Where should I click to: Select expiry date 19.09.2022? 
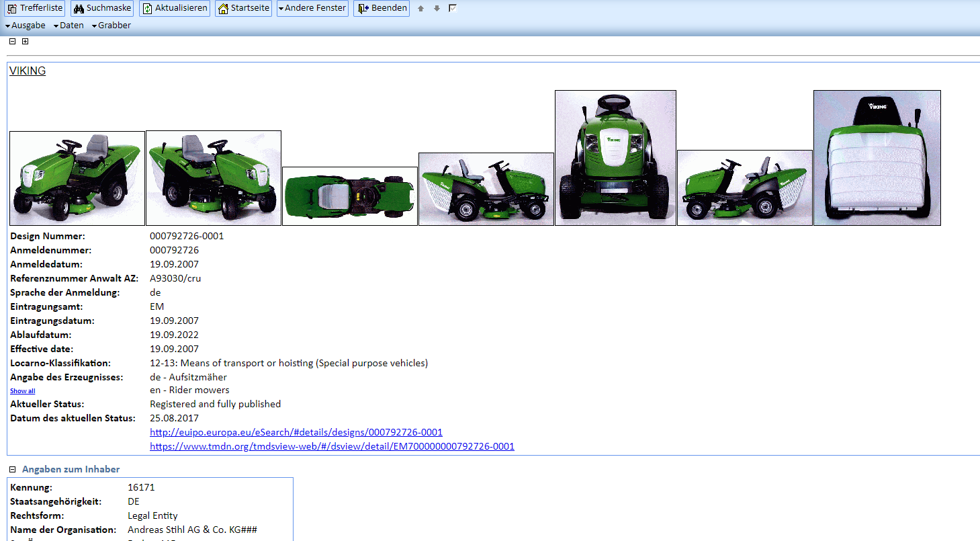click(174, 335)
